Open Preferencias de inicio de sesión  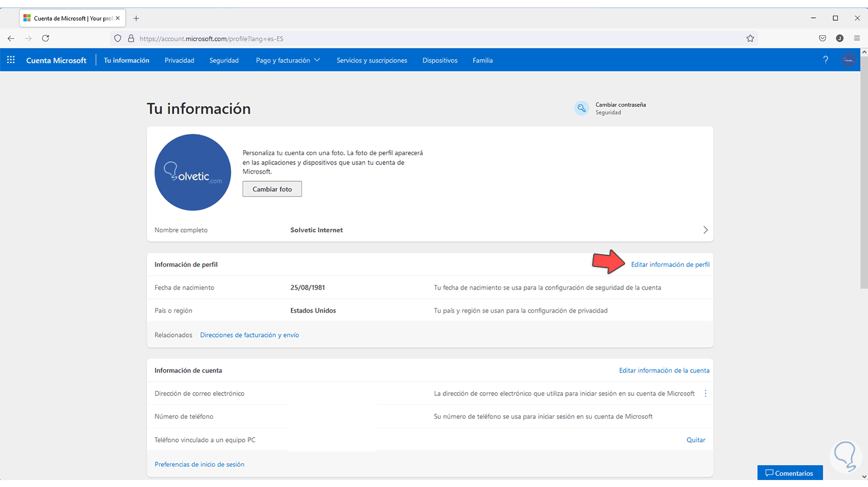tap(199, 464)
